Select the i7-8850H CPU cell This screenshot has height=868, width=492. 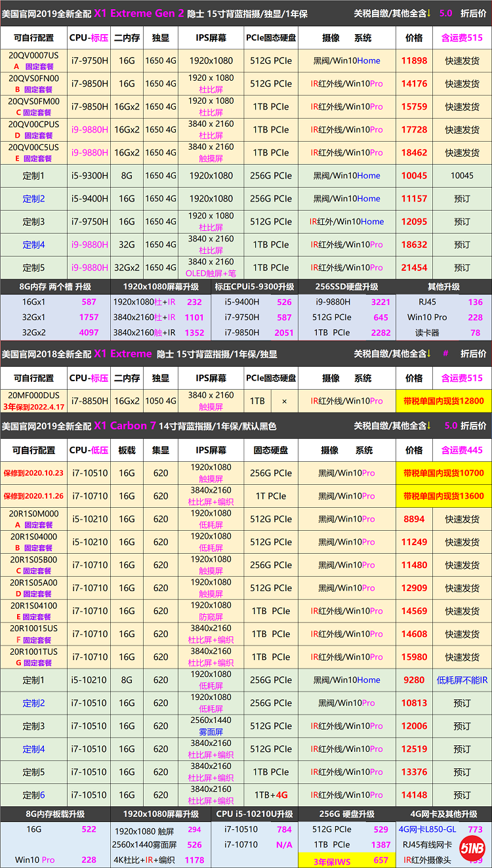[89, 401]
